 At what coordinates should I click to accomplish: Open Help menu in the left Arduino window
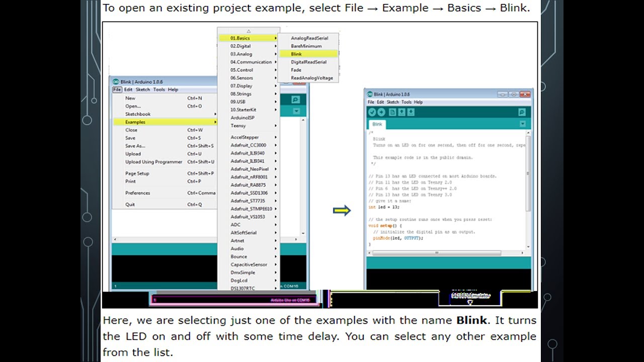pyautogui.click(x=173, y=89)
